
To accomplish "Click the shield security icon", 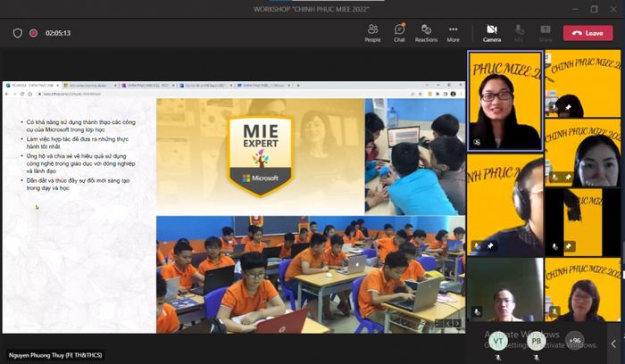I will [18, 33].
